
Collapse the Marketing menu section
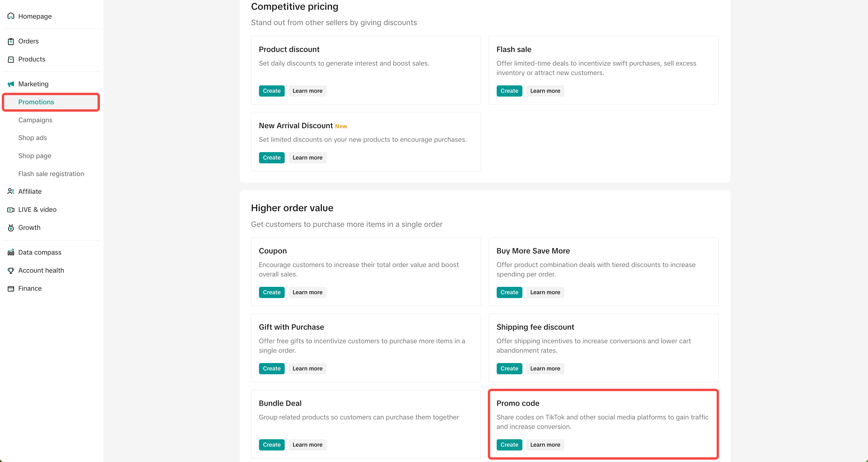(33, 84)
